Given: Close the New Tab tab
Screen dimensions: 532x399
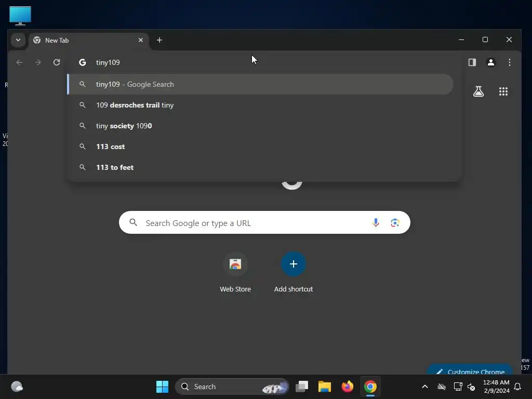Looking at the screenshot, I should click(141, 40).
